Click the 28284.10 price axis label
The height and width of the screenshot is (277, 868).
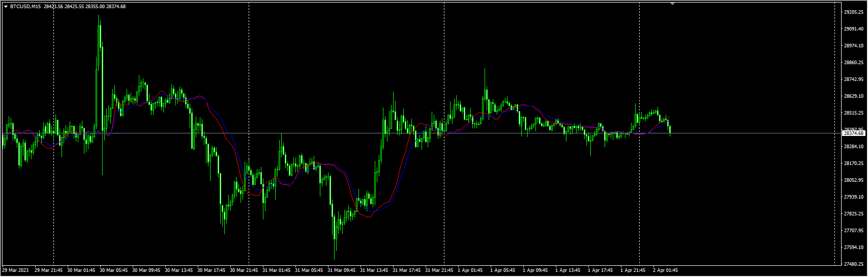854,147
